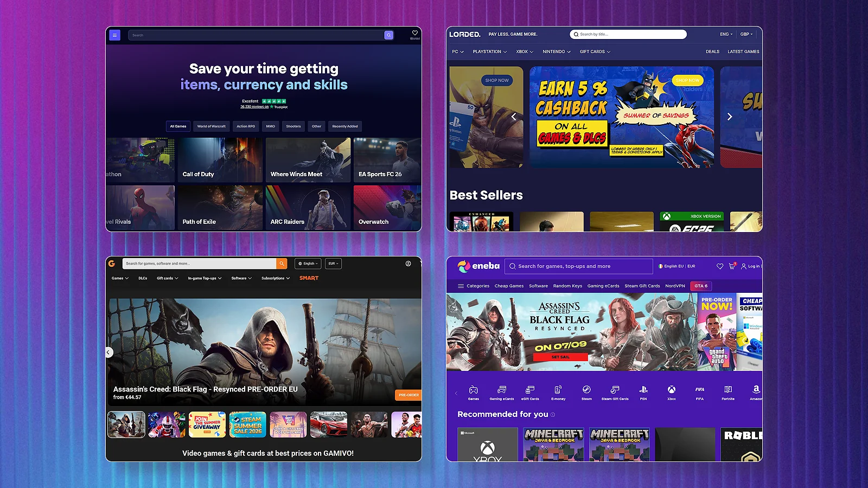Screen dimensions: 868x488
Task: Open LATEST GAMES in Loaded navigation
Action: point(743,52)
